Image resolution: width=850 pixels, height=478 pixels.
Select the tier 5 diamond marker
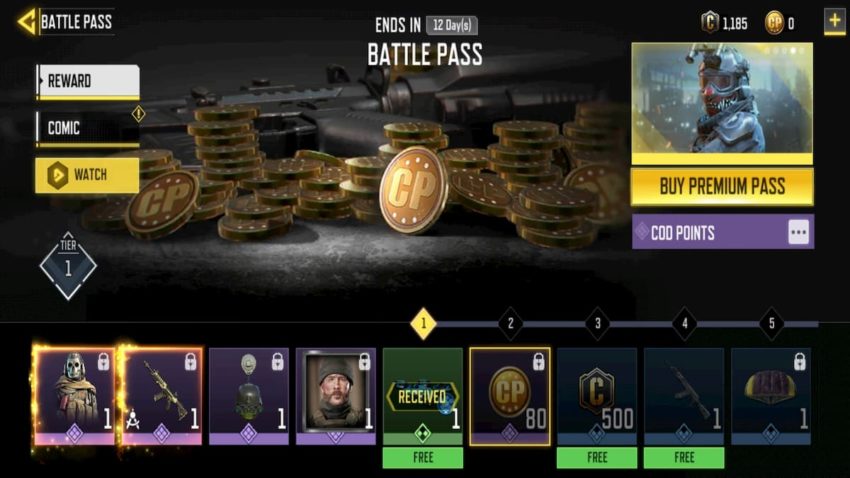coord(771,324)
